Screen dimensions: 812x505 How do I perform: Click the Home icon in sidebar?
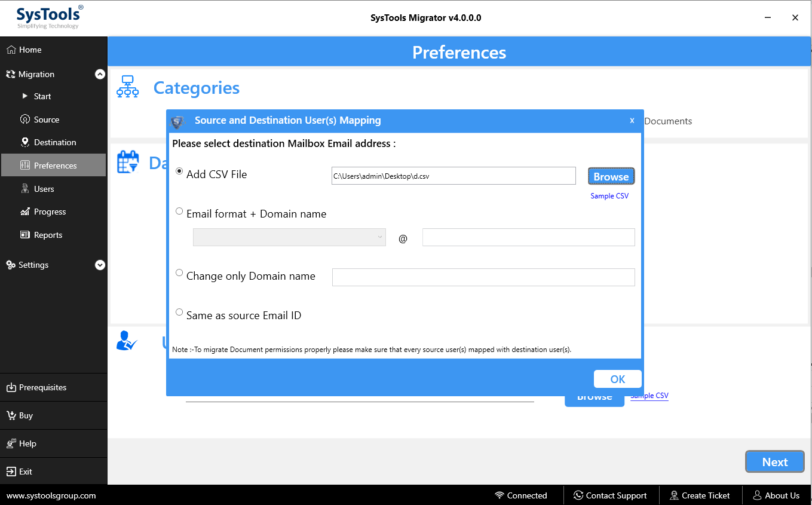(11, 50)
